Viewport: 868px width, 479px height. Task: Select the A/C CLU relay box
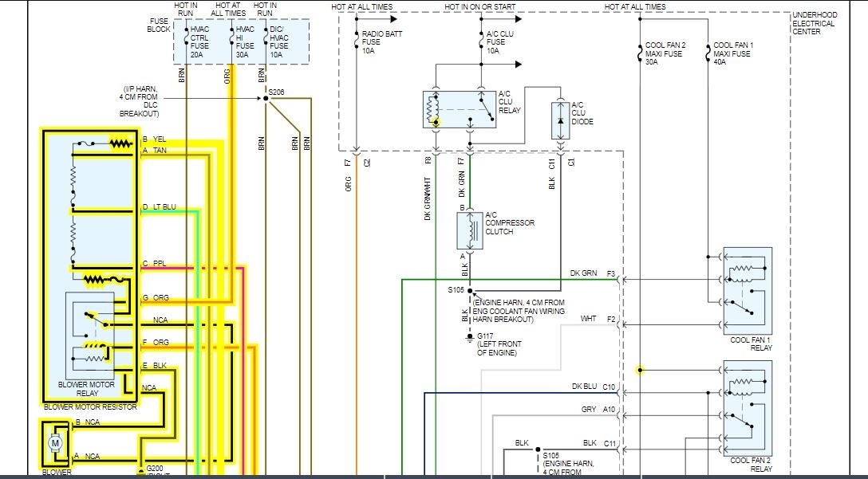(x=460, y=109)
